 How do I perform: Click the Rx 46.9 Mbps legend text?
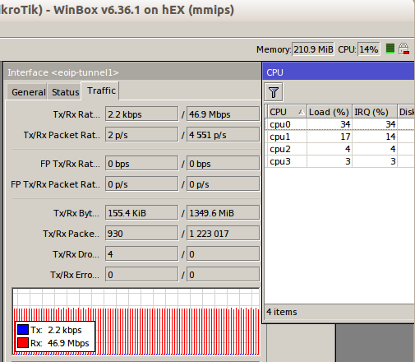pos(60,343)
